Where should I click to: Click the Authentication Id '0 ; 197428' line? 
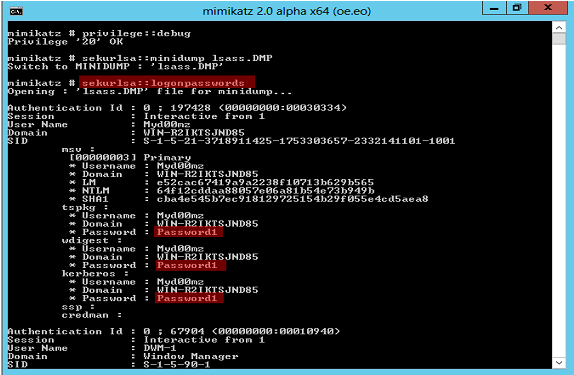177,108
